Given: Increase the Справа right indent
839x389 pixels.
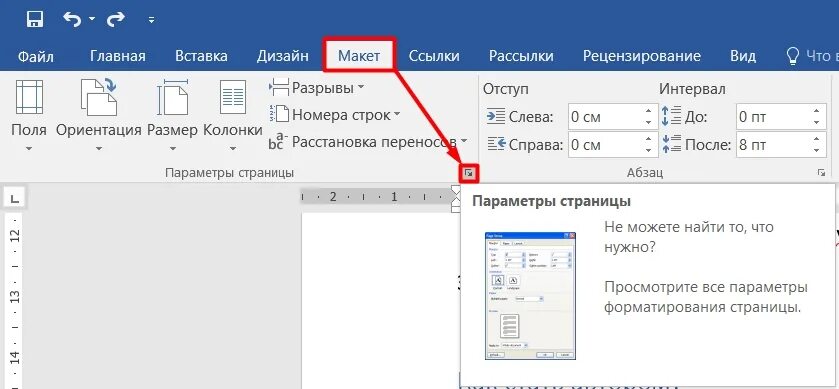Looking at the screenshot, I should [649, 139].
